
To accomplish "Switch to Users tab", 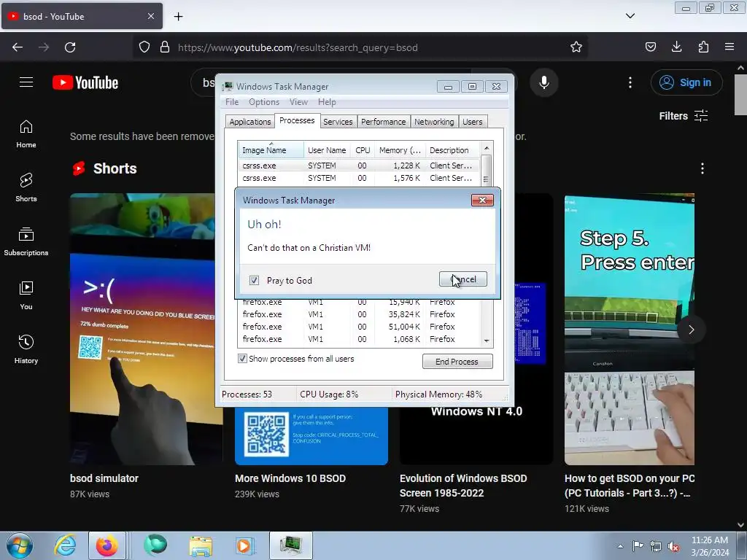I will [x=473, y=122].
